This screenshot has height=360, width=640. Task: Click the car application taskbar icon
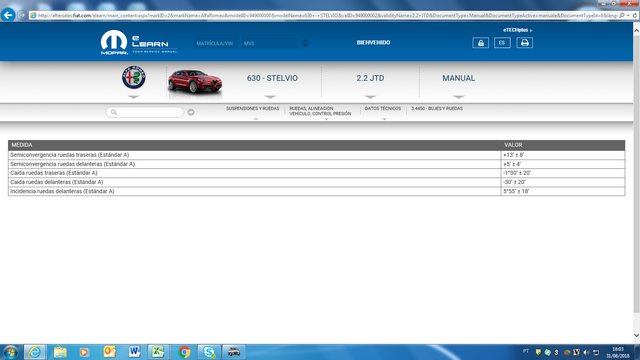pos(233,352)
